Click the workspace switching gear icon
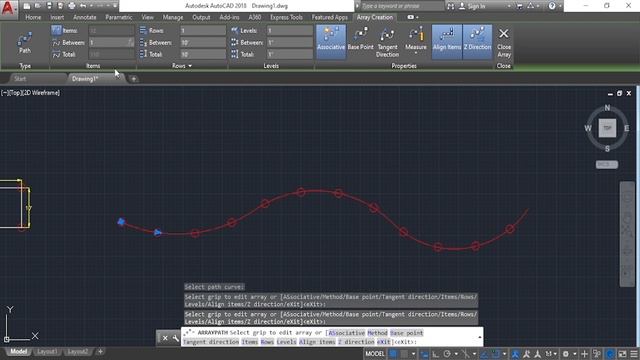This screenshot has height=360, width=640. [566, 354]
